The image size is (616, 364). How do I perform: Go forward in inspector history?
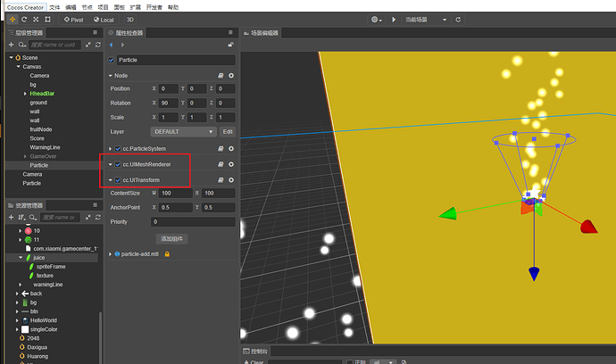click(122, 45)
